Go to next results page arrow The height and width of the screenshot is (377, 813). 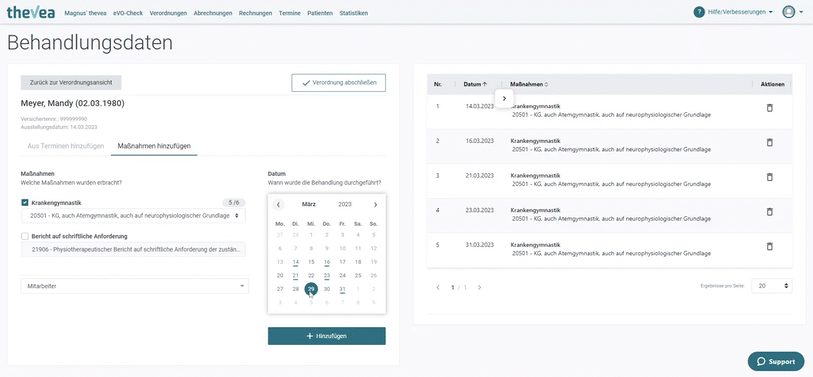click(479, 287)
